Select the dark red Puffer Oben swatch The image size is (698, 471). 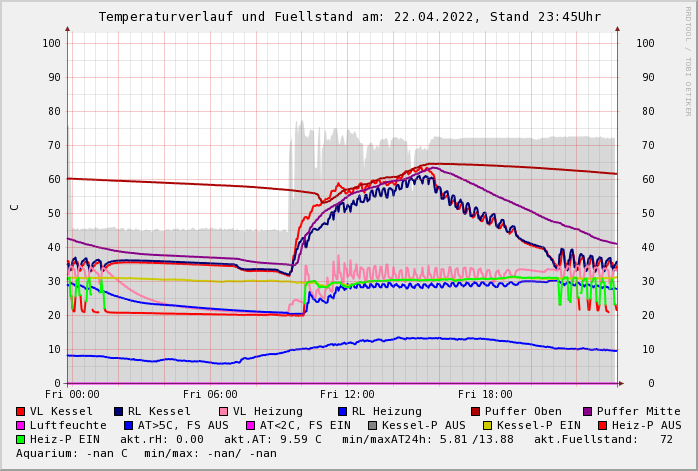475,412
